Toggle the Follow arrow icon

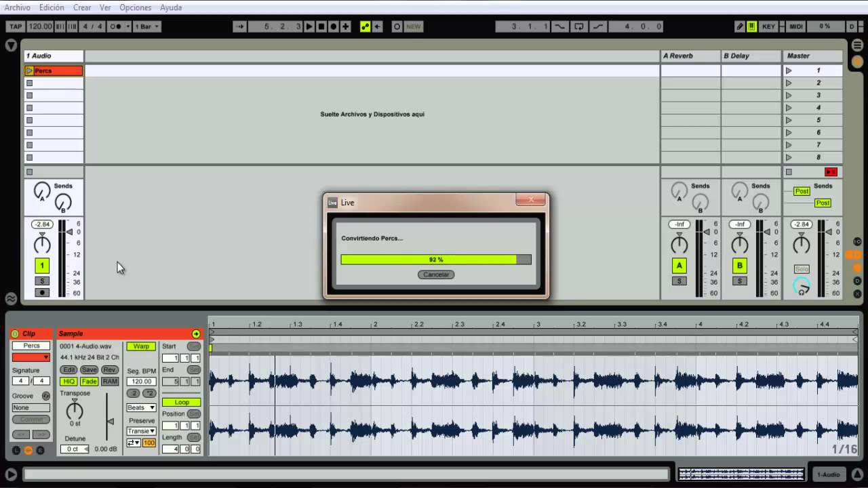click(x=239, y=26)
